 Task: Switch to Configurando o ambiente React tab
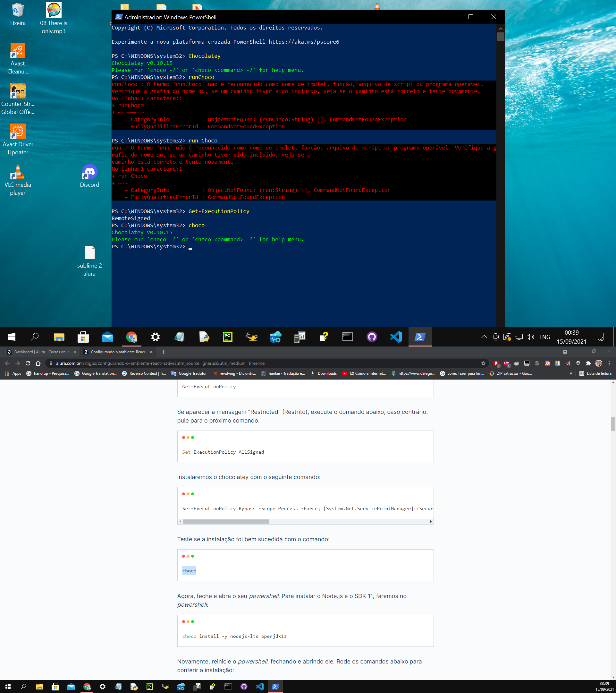click(x=117, y=352)
